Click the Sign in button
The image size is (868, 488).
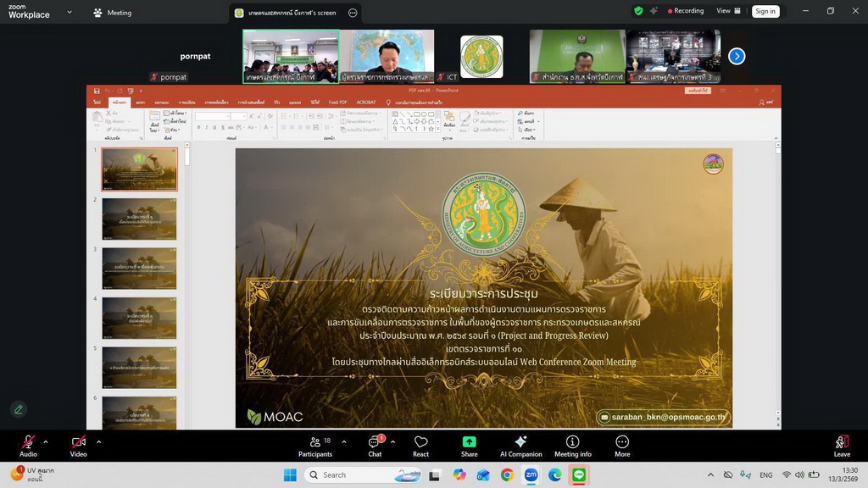[x=765, y=11]
